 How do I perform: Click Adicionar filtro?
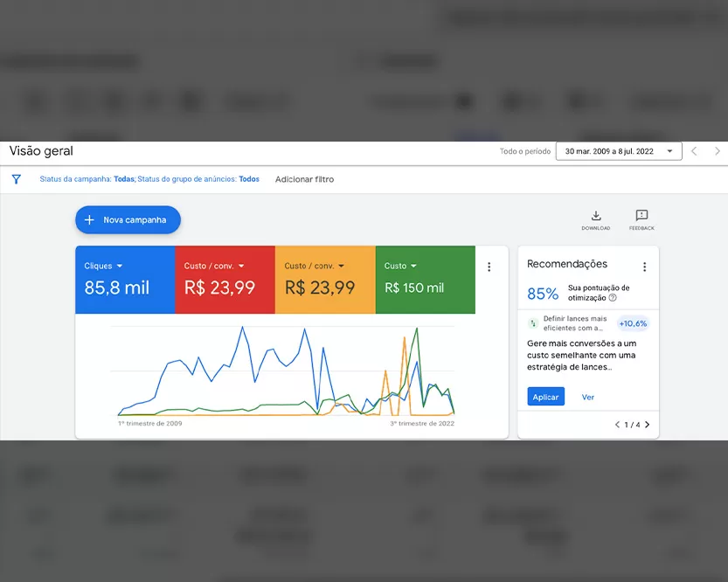click(x=304, y=179)
